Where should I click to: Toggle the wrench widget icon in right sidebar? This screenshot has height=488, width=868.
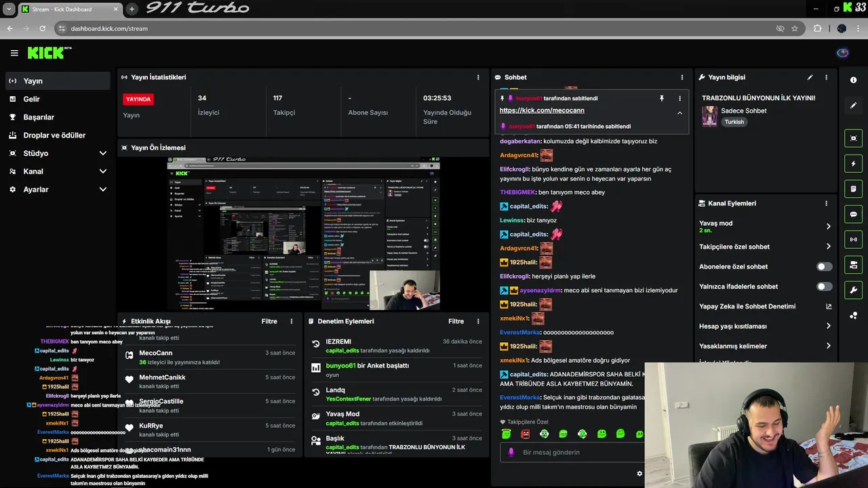(x=853, y=290)
